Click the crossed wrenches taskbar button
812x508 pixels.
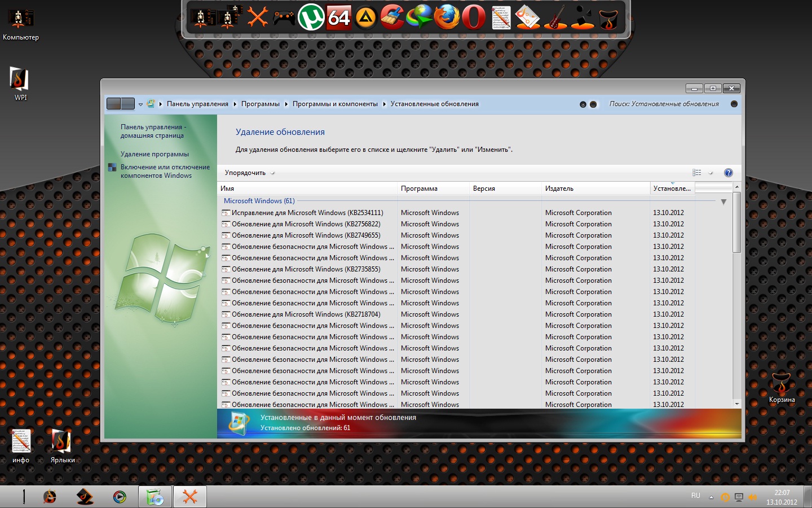190,497
